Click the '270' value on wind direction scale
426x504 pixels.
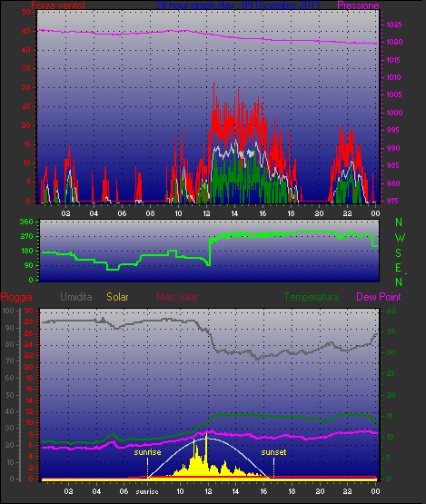click(x=26, y=237)
